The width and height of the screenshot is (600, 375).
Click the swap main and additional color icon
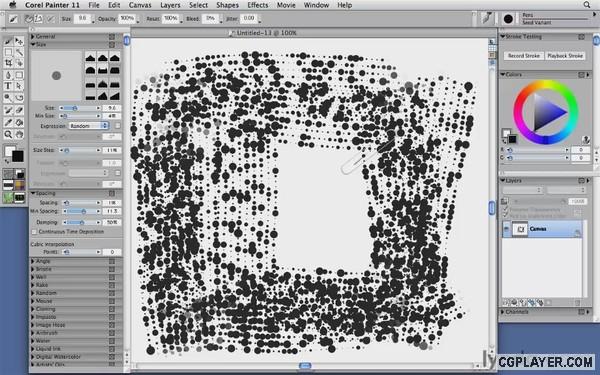pos(7,161)
